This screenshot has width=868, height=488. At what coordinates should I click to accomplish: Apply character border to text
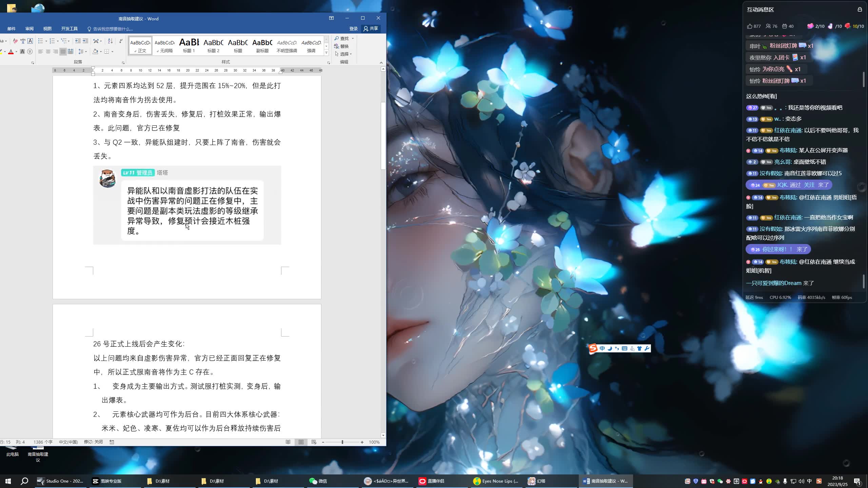click(30, 41)
